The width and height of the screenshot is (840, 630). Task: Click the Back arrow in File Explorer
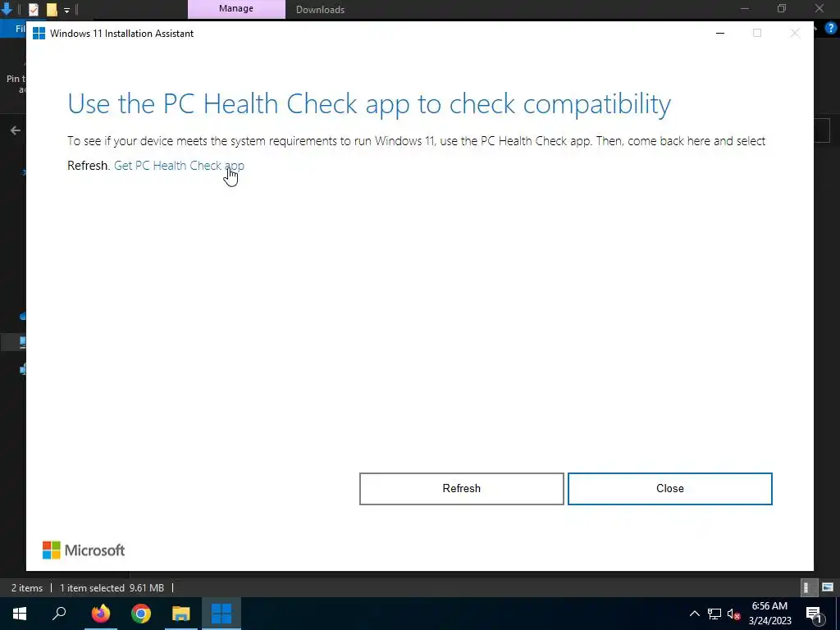point(16,130)
